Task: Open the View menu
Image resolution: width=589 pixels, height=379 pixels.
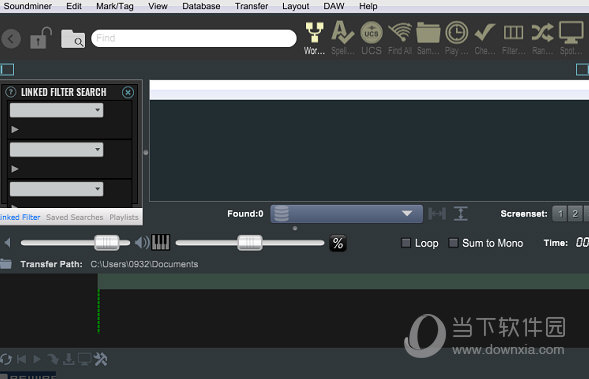Action: pyautogui.click(x=158, y=6)
